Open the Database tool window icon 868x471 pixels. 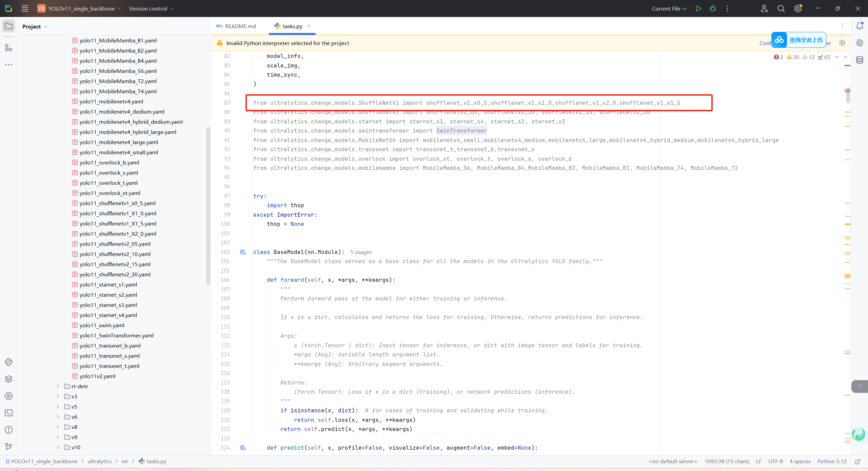(x=860, y=60)
